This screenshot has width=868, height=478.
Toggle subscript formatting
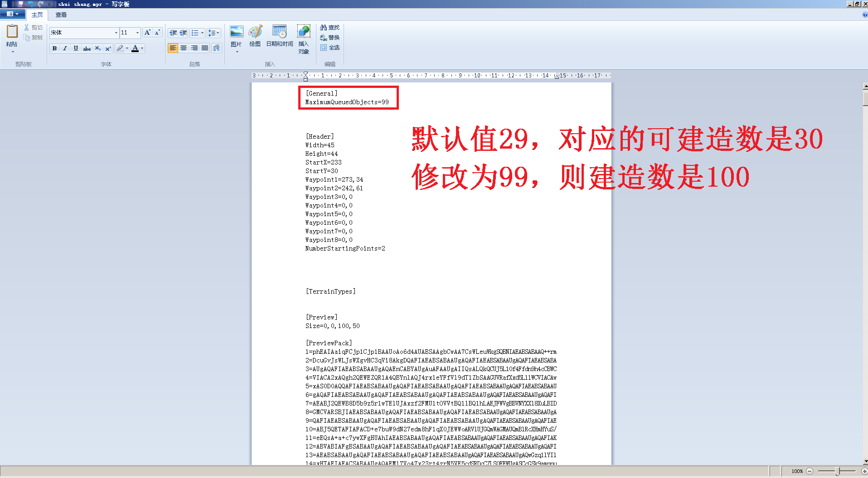tap(97, 48)
